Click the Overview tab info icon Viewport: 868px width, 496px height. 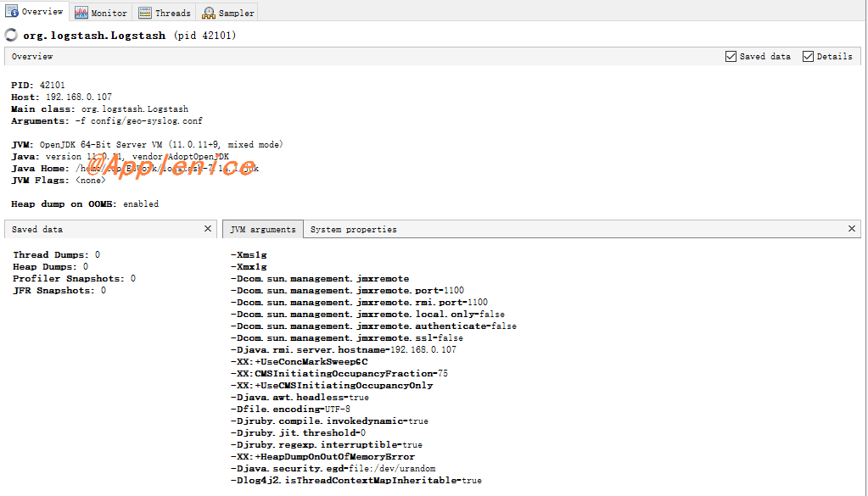point(12,12)
